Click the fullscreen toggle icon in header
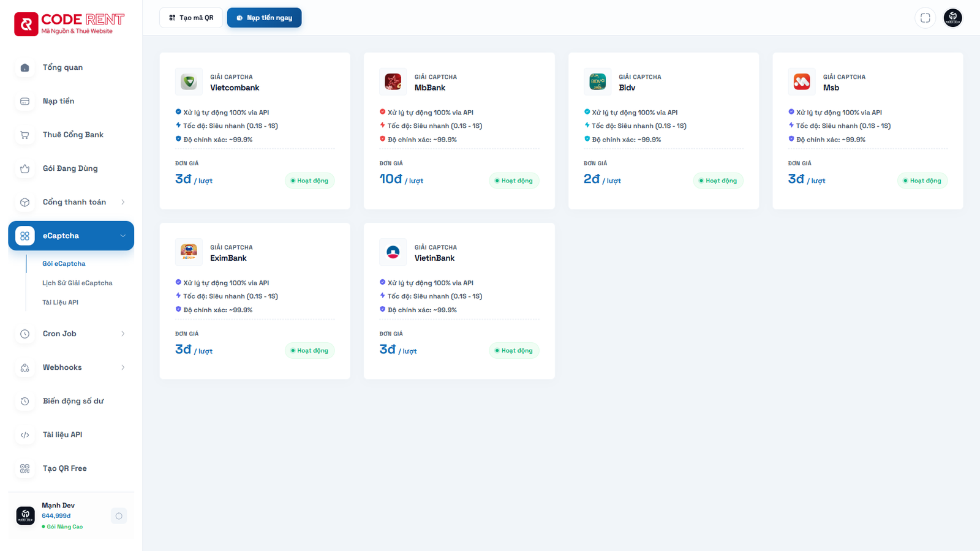980x551 pixels. click(925, 18)
